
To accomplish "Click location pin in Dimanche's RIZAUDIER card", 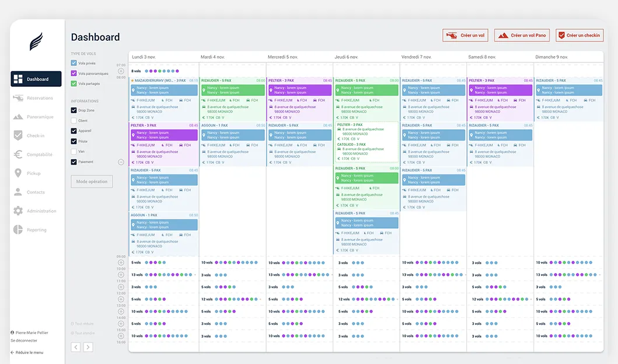I will [539, 90].
